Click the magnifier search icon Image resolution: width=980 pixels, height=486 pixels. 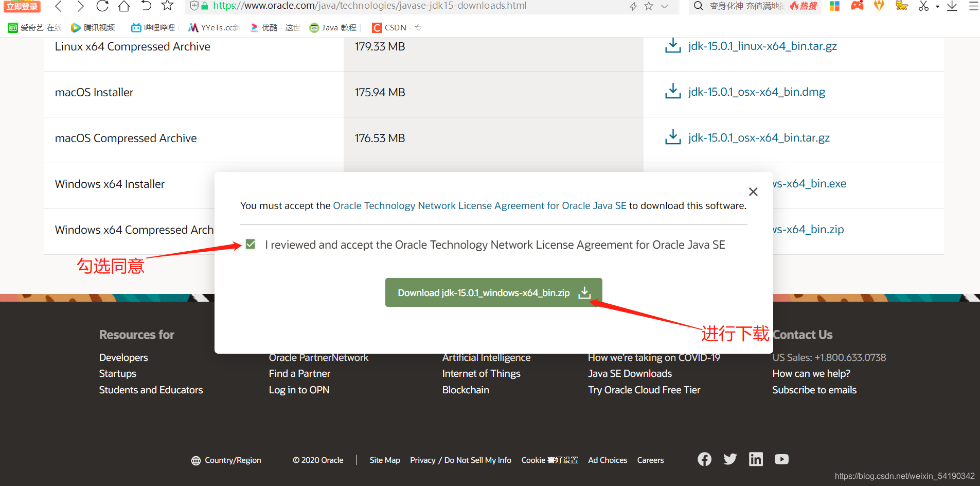click(698, 6)
